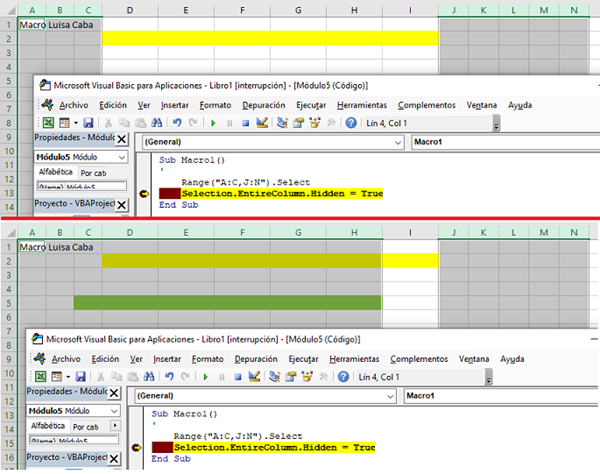
Task: Select column I header in lower spreadsheet
Action: (410, 232)
